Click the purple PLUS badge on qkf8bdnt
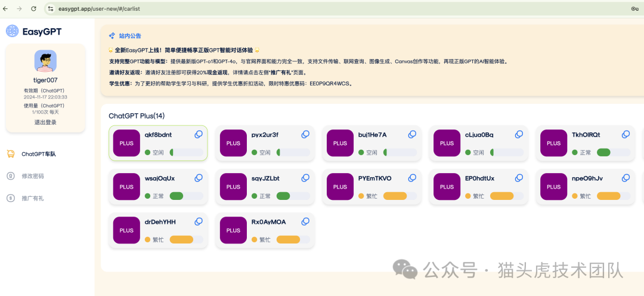Screen dimensions: 644x296 [x=126, y=143]
